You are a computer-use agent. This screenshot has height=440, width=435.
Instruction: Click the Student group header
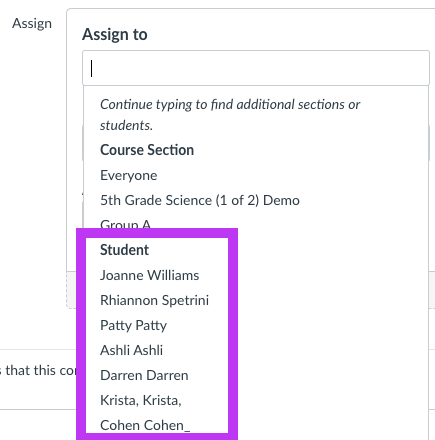[x=124, y=250]
